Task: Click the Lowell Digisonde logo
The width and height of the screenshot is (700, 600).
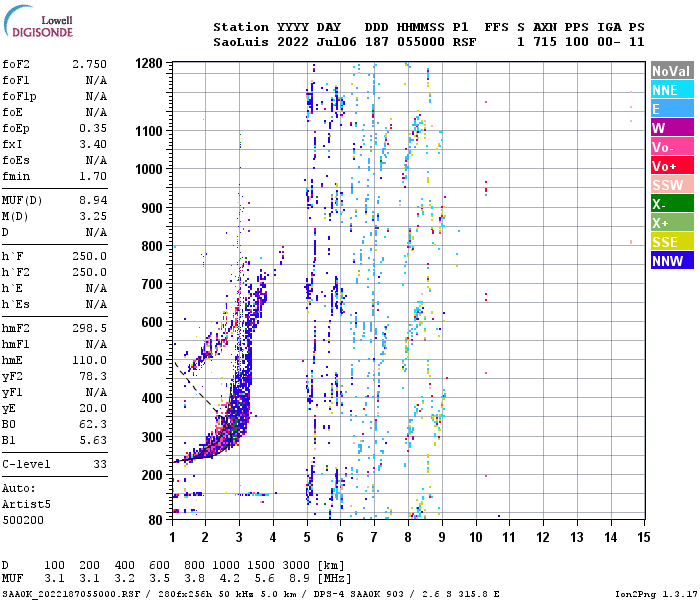Action: (x=38, y=21)
